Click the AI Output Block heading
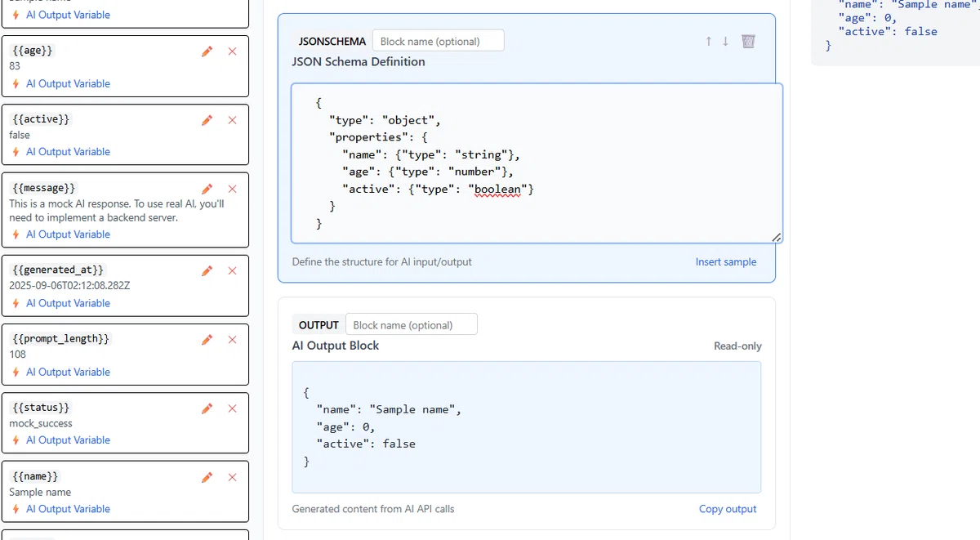Viewport: 980px width, 540px height. [x=336, y=346]
